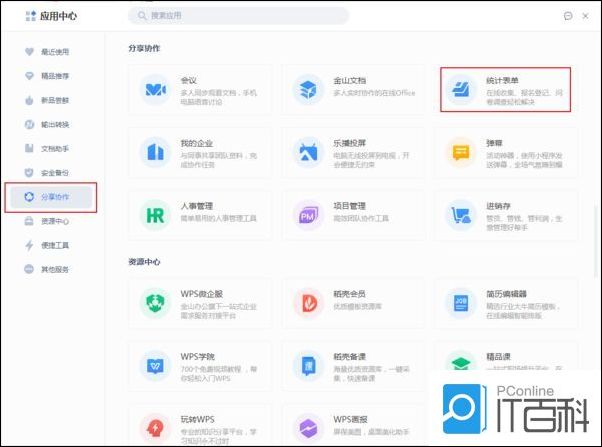This screenshot has height=447, width=602.
Task: Open the 乐播投屏 app icon
Action: pos(308,152)
